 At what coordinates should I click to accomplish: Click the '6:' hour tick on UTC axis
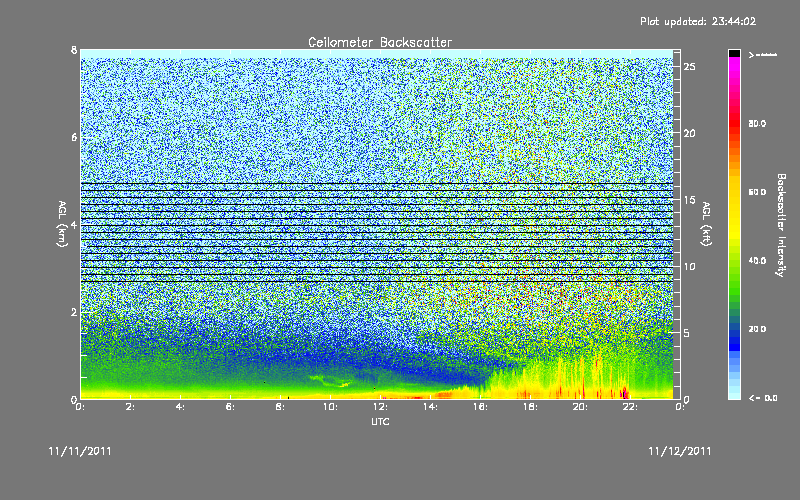tap(231, 407)
